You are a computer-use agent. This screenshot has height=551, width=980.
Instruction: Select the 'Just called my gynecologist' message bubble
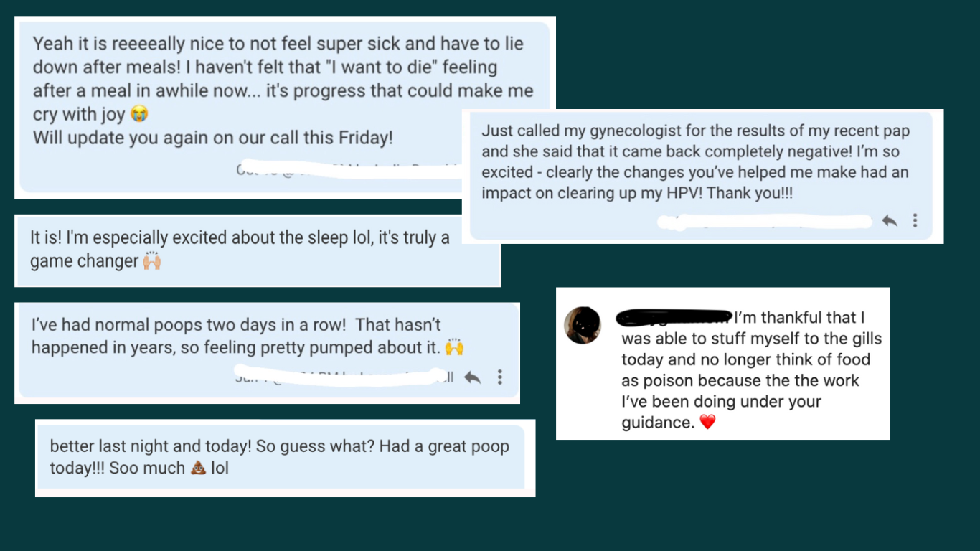[x=701, y=176]
